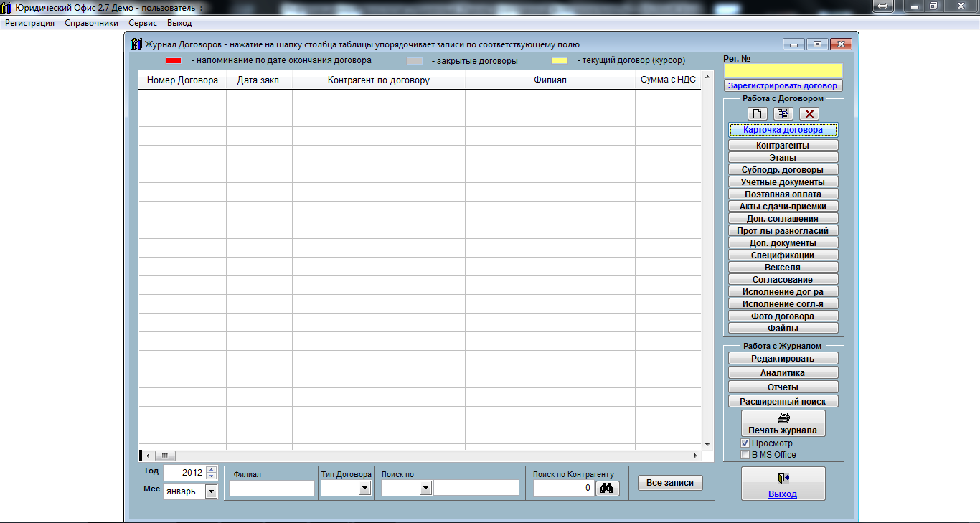Open the Поиск по dropdown list
This screenshot has height=523, width=980.
[x=425, y=488]
